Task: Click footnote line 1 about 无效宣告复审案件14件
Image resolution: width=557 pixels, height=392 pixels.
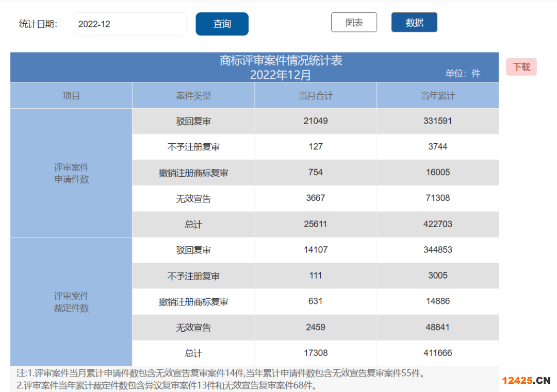Action: coord(221,373)
